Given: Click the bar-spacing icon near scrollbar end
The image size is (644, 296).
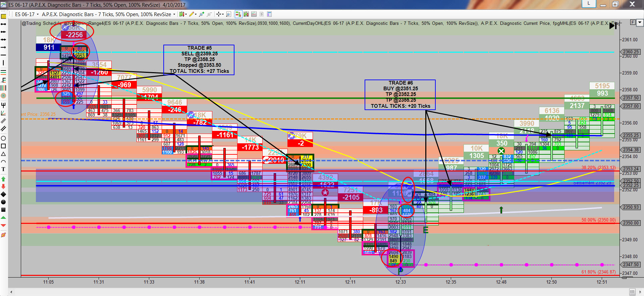Looking at the screenshot, I should click(632, 292).
